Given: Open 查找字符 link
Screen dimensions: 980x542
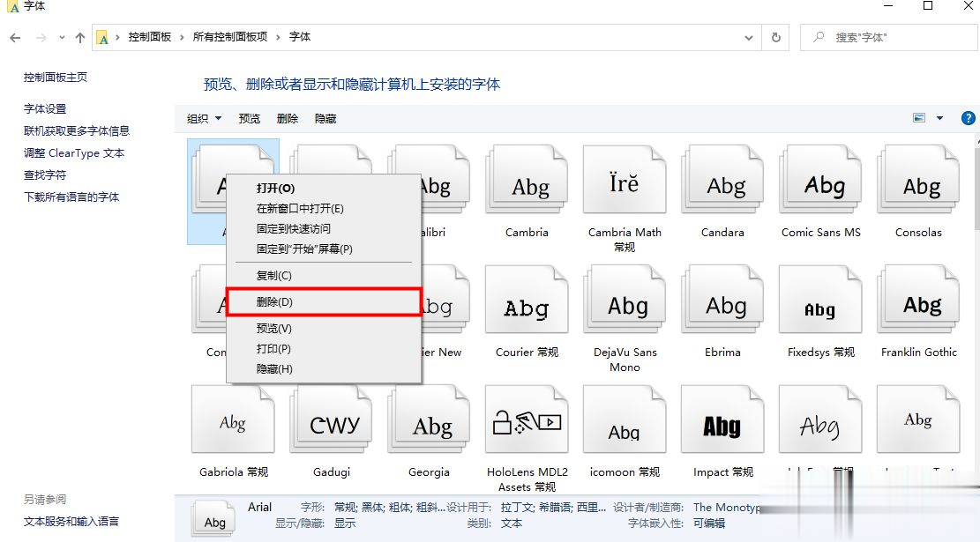Looking at the screenshot, I should click(x=45, y=174).
